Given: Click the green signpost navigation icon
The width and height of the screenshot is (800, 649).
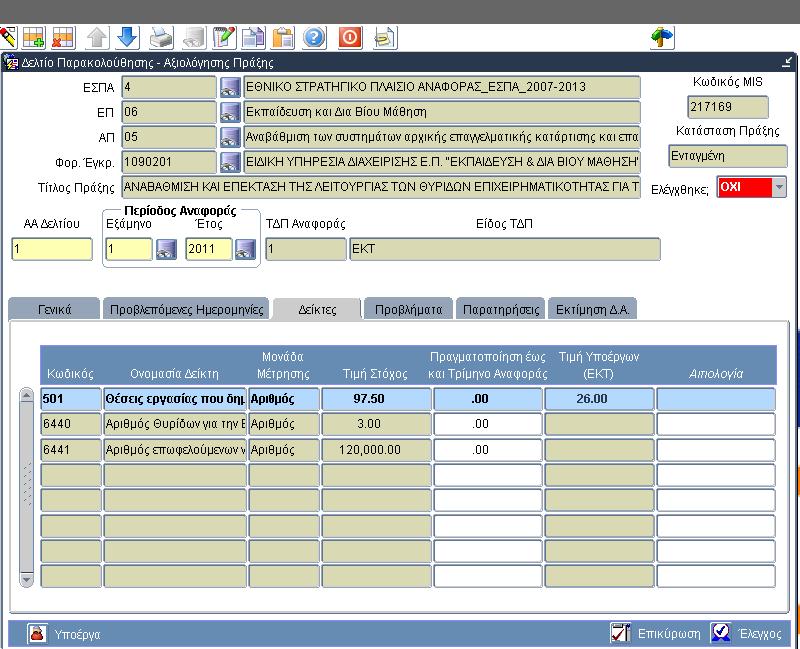Looking at the screenshot, I should point(662,38).
